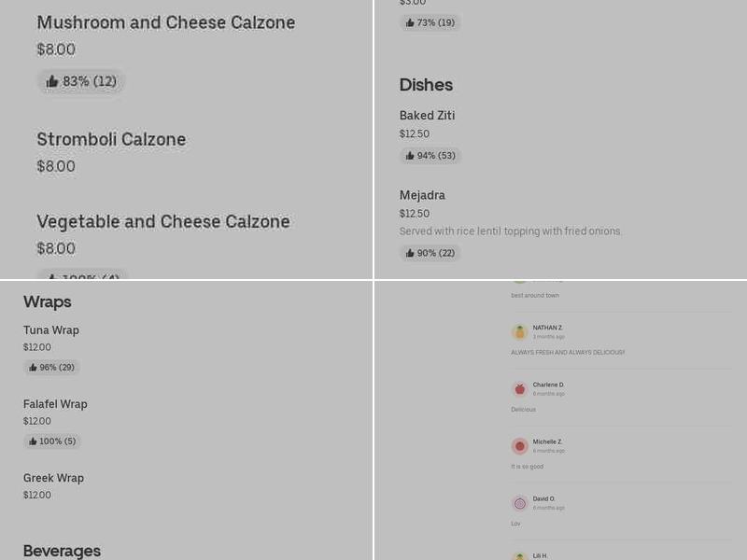Click the thumbs-up icon on Falafel Wrap's rating
This screenshot has width=747, height=560.
pos(32,441)
